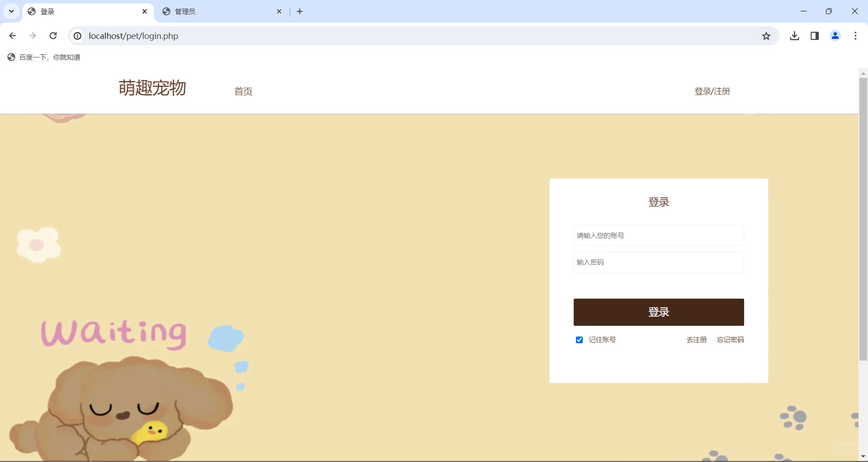
Task: Open the Downloads icon
Action: pyautogui.click(x=795, y=36)
